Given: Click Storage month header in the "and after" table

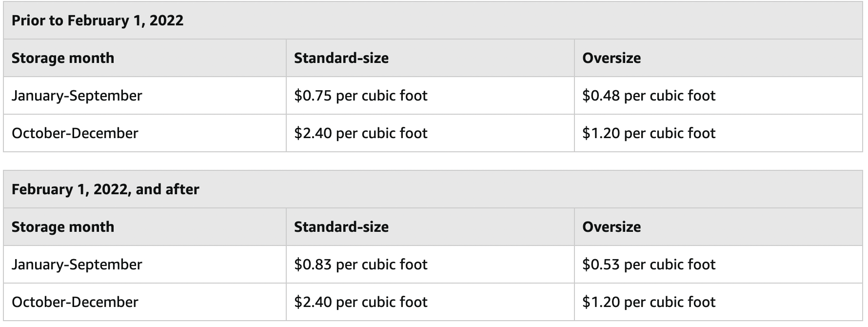Looking at the screenshot, I should [63, 227].
